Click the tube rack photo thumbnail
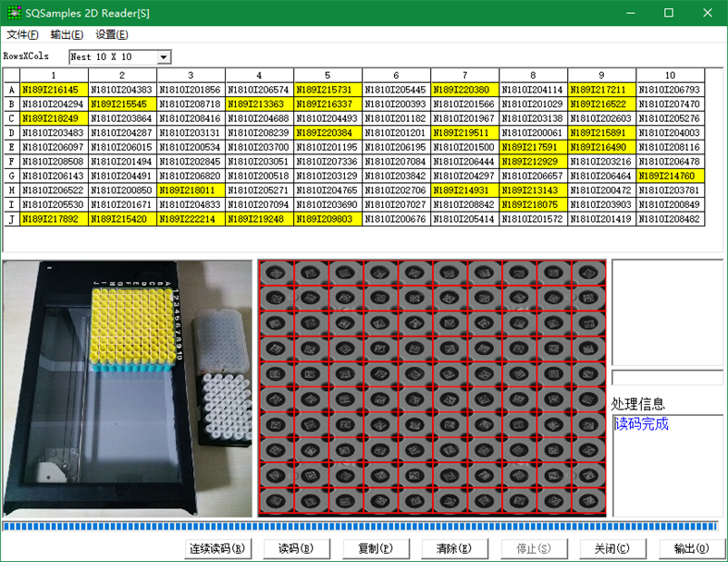Screen dimensions: 728x562 (127, 388)
